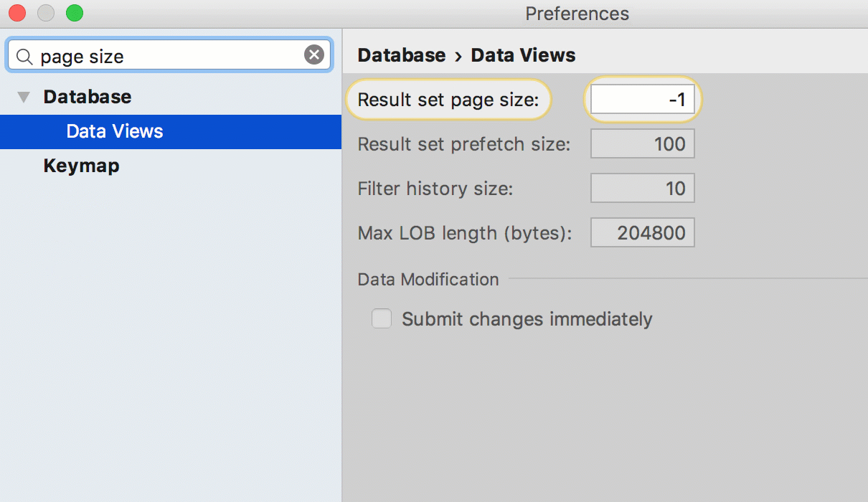The width and height of the screenshot is (868, 502).
Task: Close the Preferences window with red button
Action: [17, 13]
